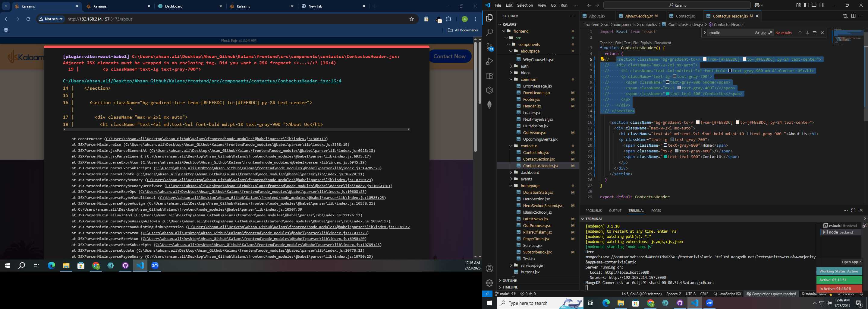The width and height of the screenshot is (868, 309).
Task: Expand the dashboard folder
Action: pos(530,172)
